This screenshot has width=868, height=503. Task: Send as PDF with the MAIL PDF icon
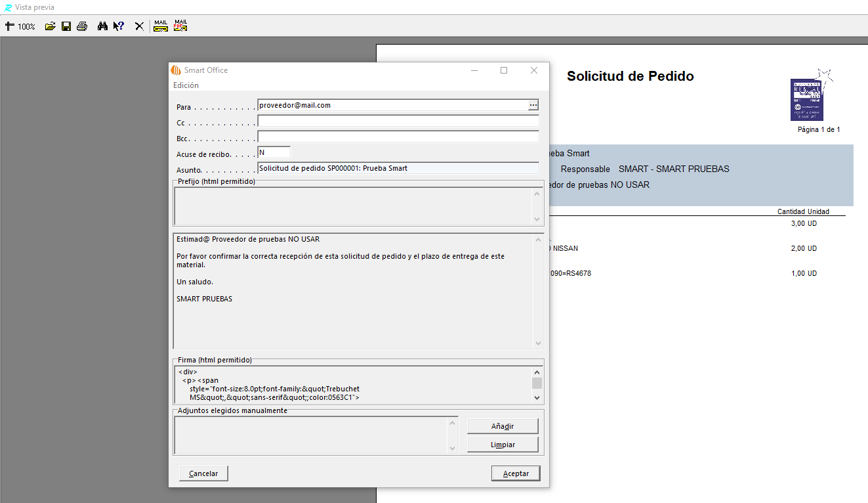click(180, 26)
